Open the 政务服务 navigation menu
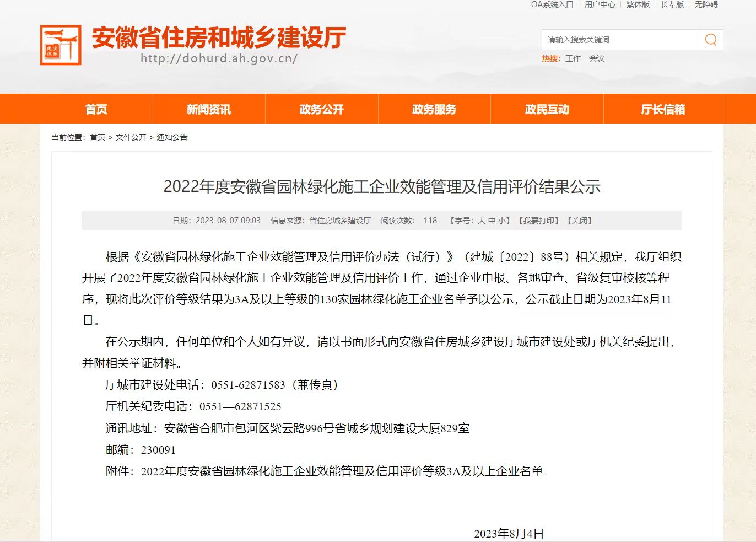The width and height of the screenshot is (756, 542). pyautogui.click(x=434, y=109)
